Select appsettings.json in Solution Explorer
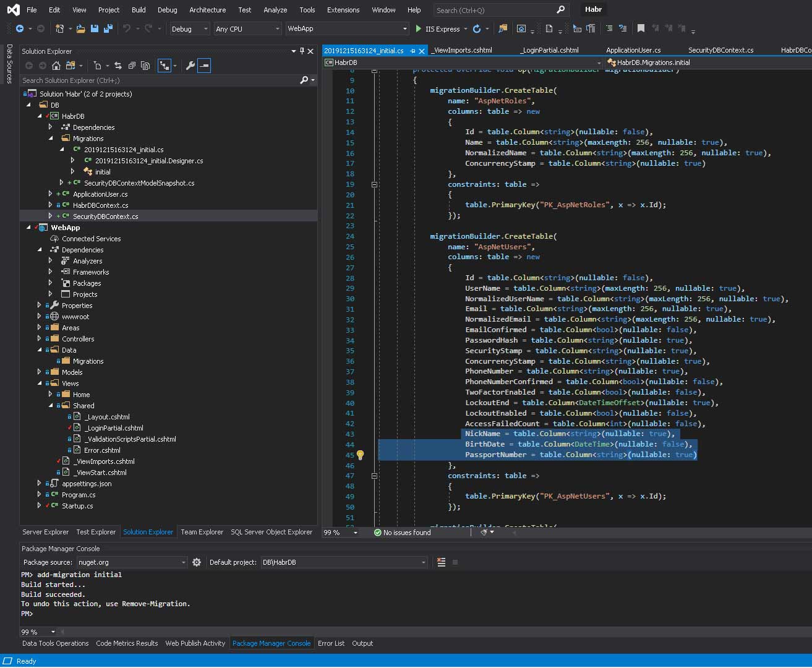The height and width of the screenshot is (668, 812). point(87,484)
